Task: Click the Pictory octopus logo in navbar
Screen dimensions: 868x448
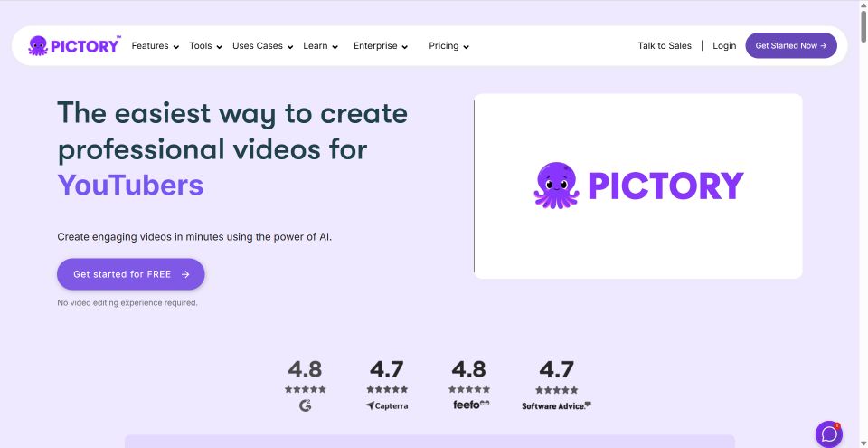Action: [74, 45]
